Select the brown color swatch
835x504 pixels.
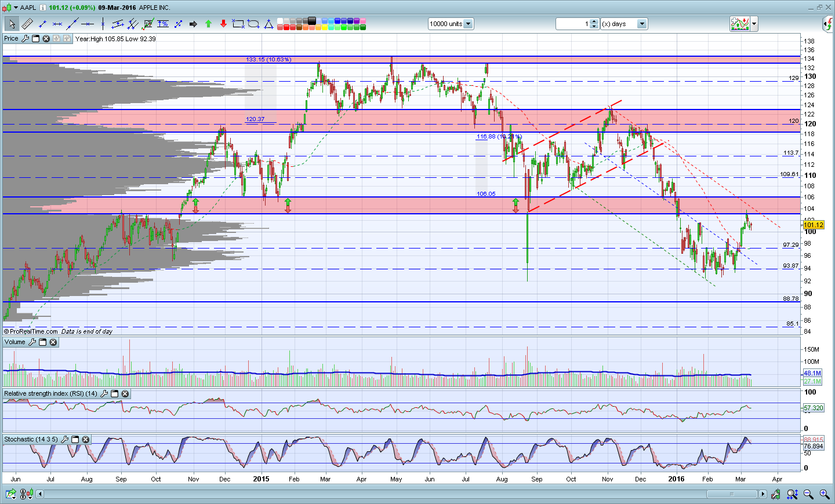(x=299, y=27)
